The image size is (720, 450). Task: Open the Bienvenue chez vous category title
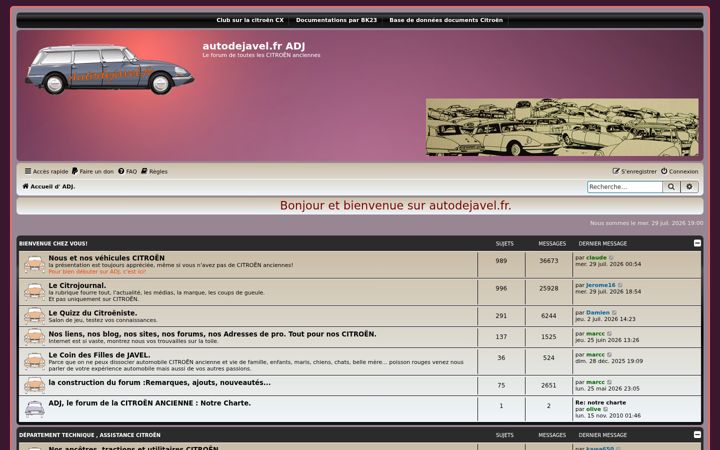(x=53, y=243)
